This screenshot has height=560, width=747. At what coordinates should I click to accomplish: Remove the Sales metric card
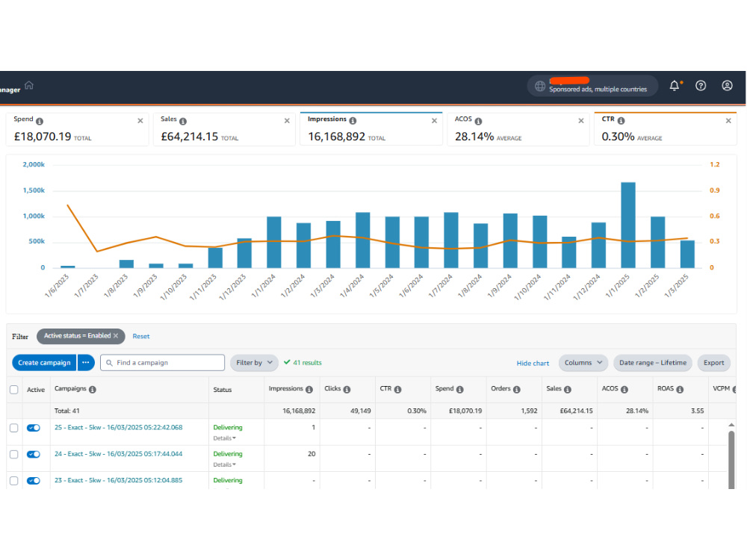click(287, 121)
